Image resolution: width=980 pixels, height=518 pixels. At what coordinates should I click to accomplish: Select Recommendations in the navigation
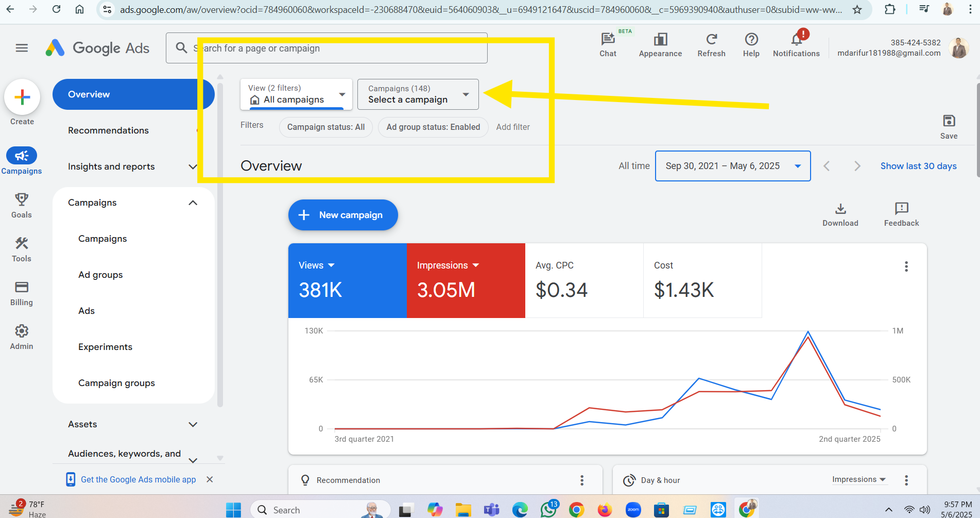[x=108, y=130]
